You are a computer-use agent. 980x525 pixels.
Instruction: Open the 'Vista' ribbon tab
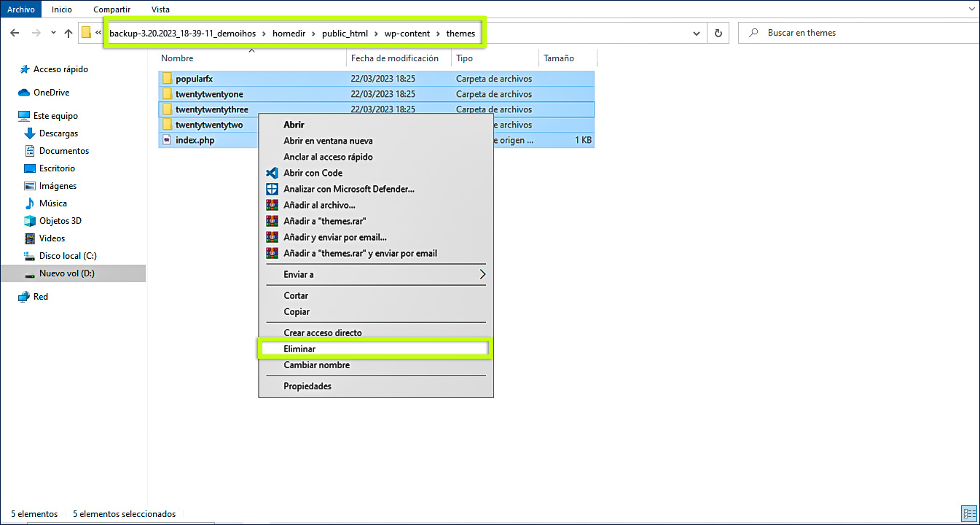click(x=160, y=9)
